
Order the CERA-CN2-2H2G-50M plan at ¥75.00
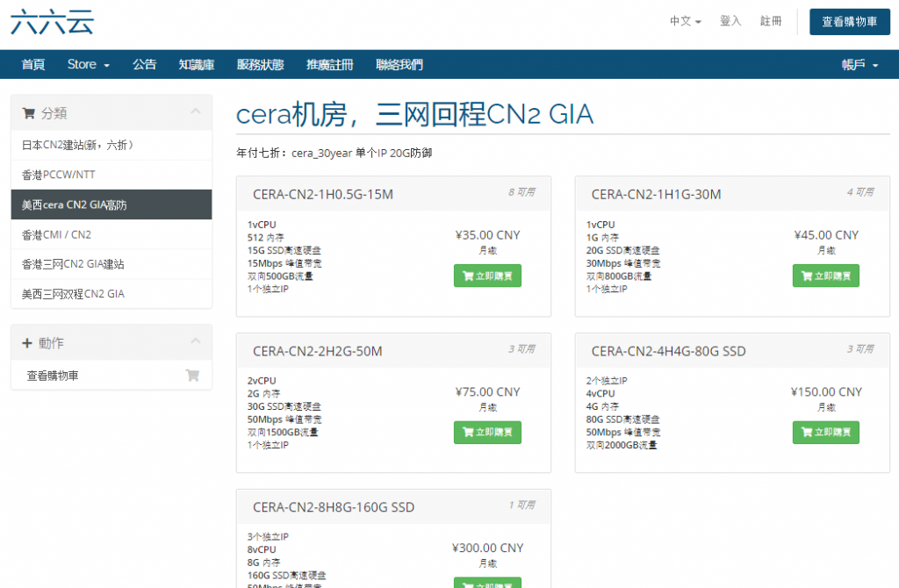point(487,433)
